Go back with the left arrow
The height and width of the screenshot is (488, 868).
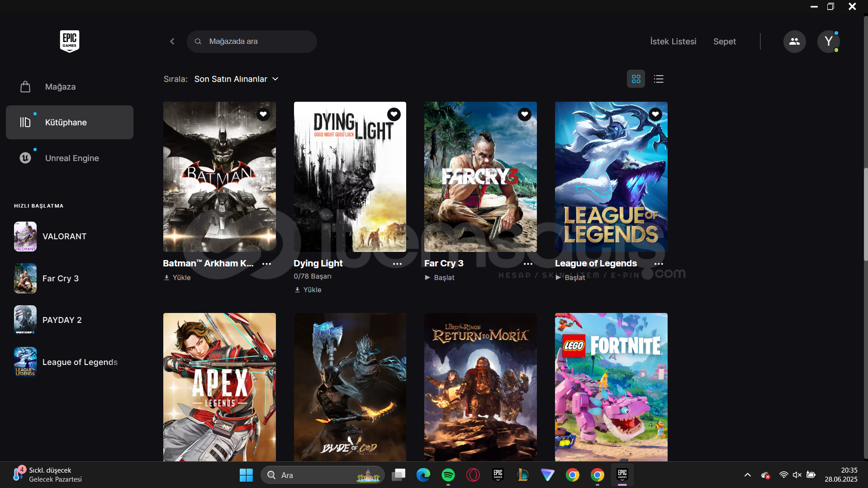[172, 42]
